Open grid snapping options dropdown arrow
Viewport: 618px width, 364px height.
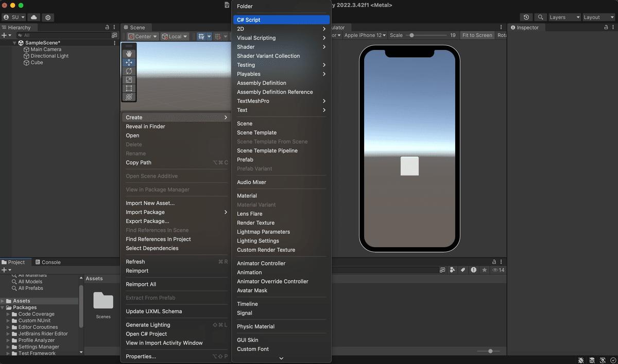click(209, 37)
